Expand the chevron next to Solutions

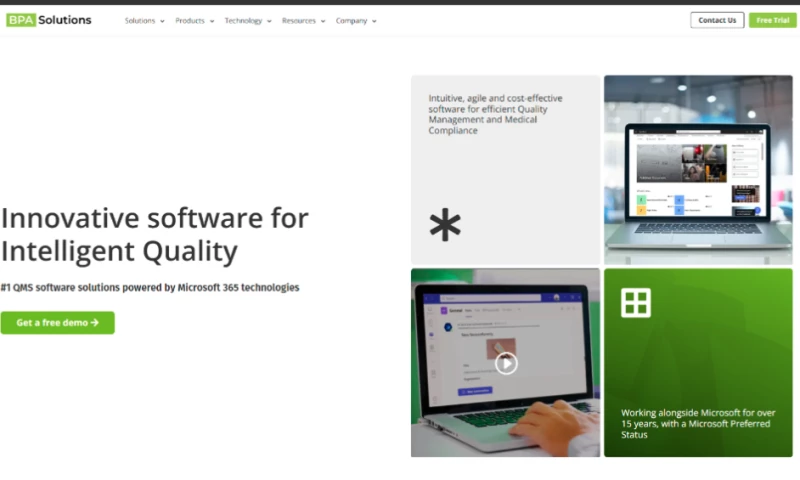(x=162, y=21)
